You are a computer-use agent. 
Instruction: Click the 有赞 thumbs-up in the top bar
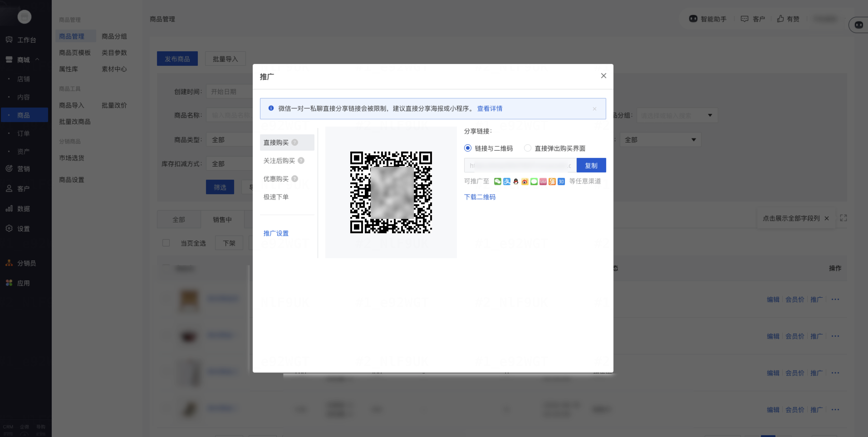(x=788, y=19)
